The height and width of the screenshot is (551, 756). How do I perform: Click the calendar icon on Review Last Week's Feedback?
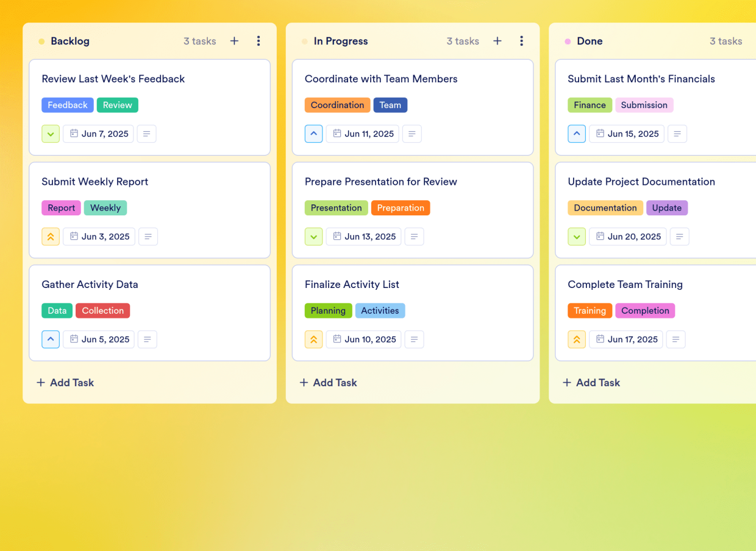click(73, 134)
